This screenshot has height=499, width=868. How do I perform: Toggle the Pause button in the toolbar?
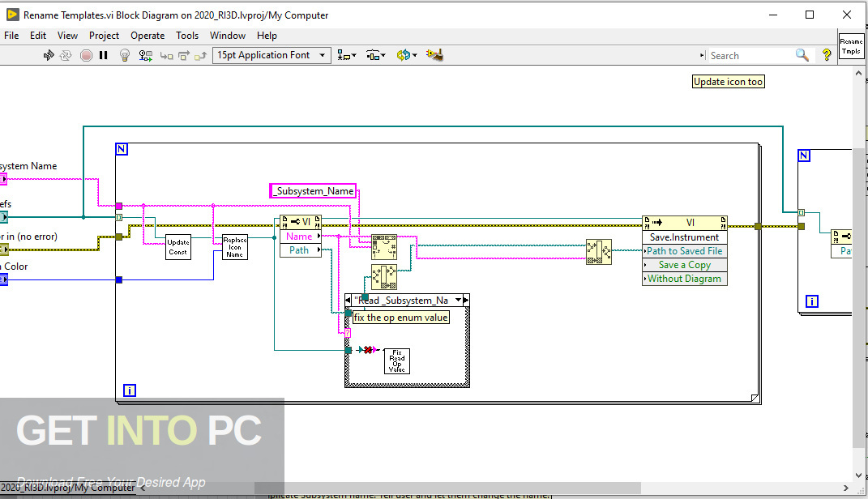(x=104, y=55)
